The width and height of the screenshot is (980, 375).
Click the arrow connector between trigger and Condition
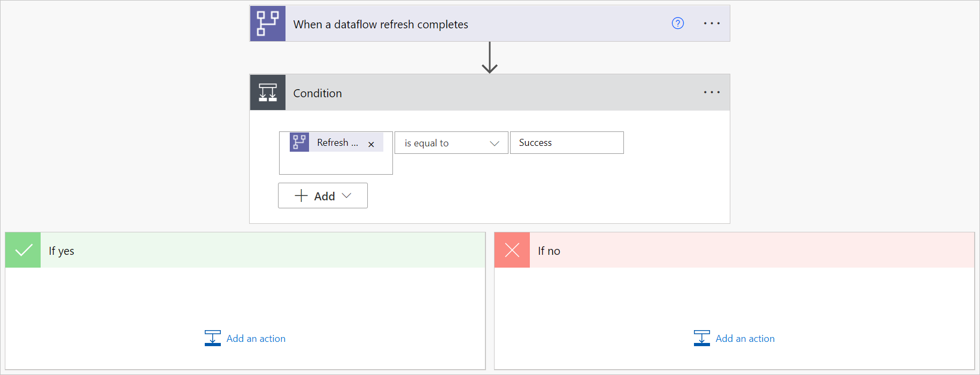490,58
